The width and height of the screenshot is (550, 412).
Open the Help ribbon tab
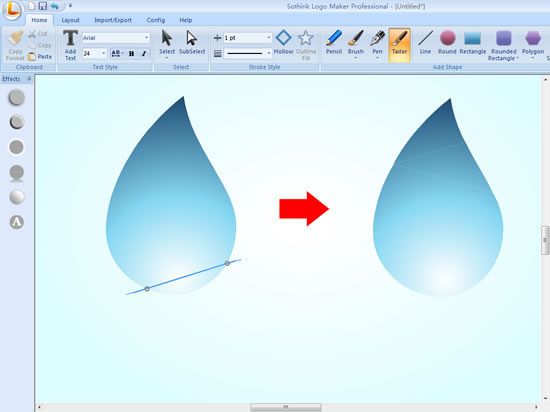click(186, 20)
